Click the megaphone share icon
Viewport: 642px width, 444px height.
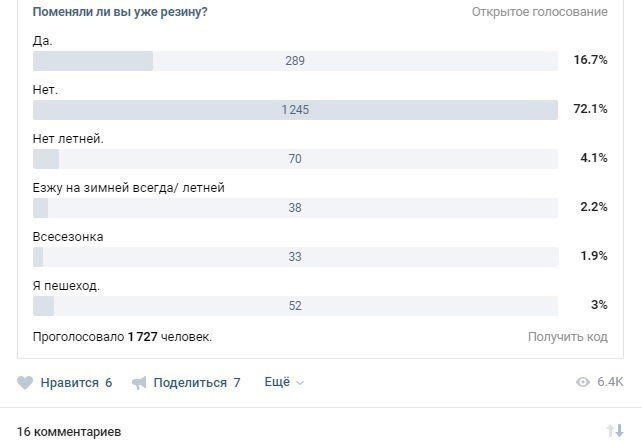pos(139,383)
